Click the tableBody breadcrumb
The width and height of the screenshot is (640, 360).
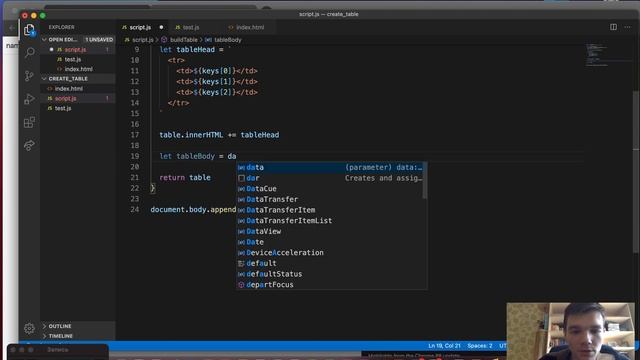(228, 40)
